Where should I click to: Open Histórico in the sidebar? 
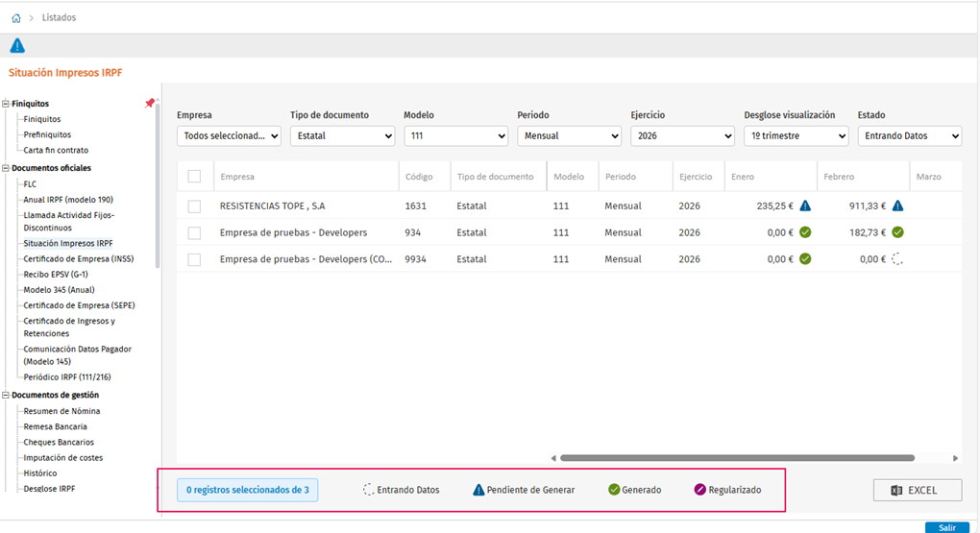[x=40, y=473]
